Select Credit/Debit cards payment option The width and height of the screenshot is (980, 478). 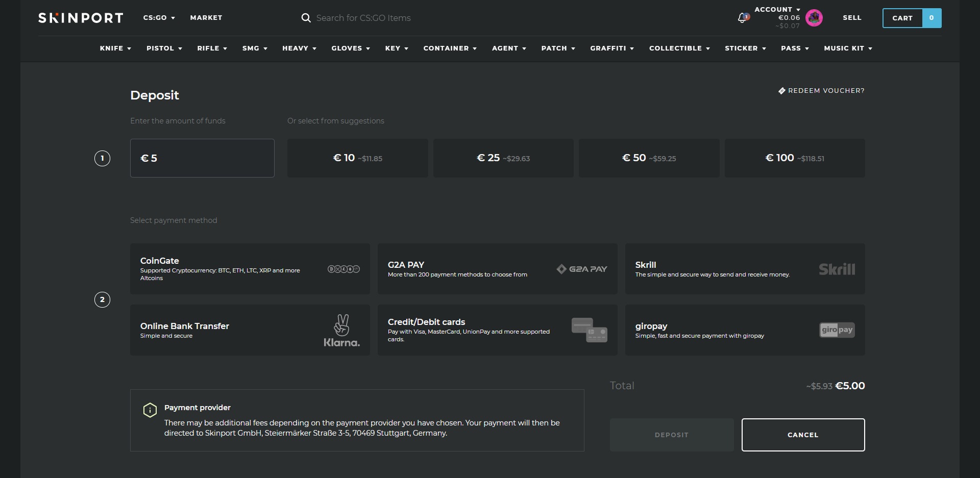coord(497,330)
